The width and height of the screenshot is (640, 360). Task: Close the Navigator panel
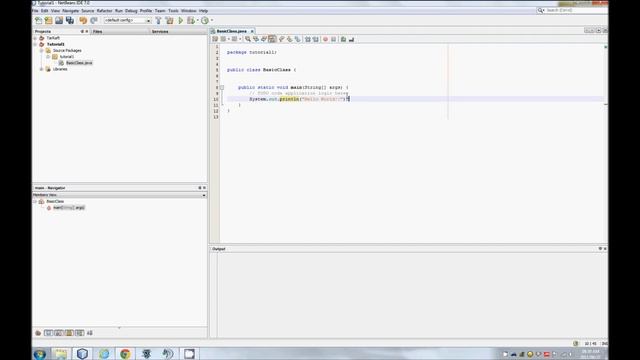point(204,188)
